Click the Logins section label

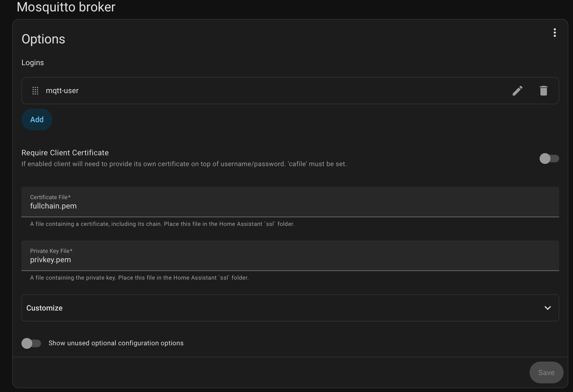tap(33, 63)
